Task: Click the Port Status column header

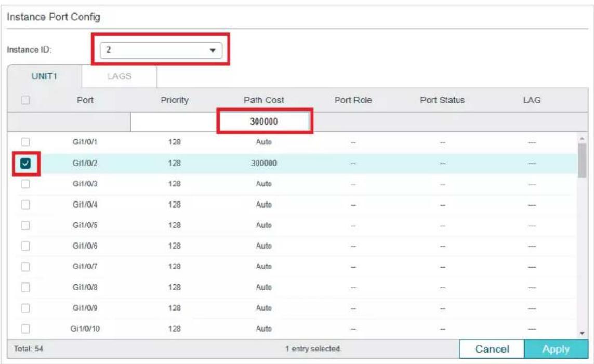Action: click(x=442, y=100)
